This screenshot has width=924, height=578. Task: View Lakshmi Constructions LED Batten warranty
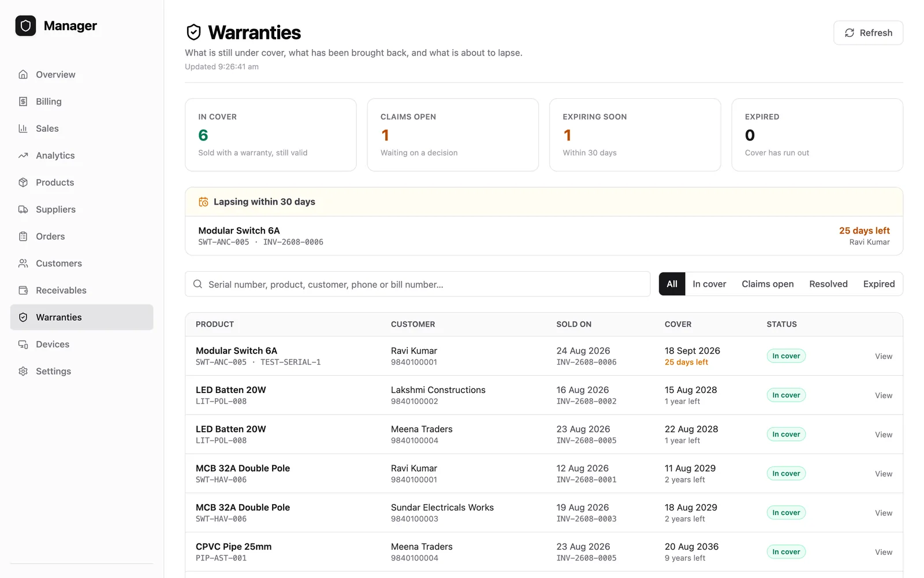(884, 395)
